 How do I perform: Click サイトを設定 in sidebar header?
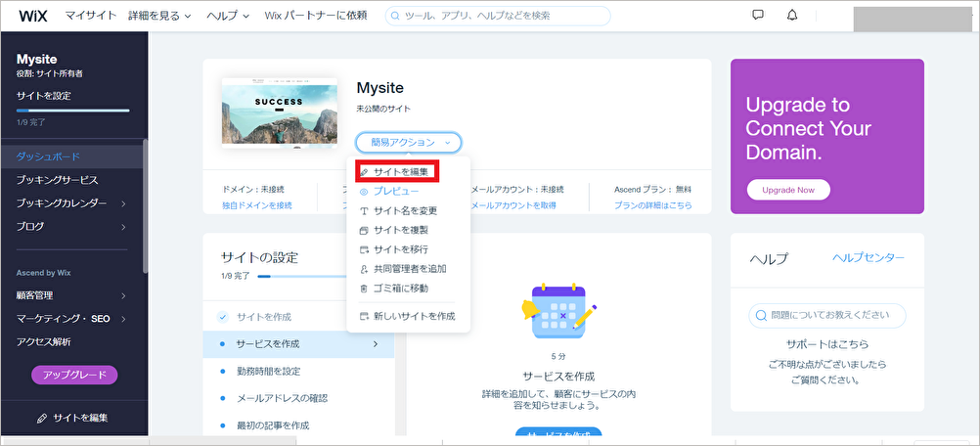click(x=44, y=96)
